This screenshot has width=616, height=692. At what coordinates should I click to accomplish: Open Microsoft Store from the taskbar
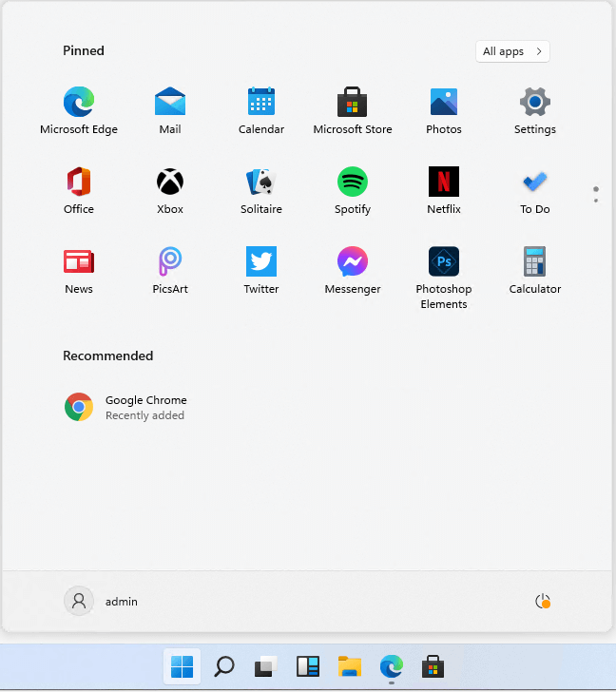click(x=433, y=666)
